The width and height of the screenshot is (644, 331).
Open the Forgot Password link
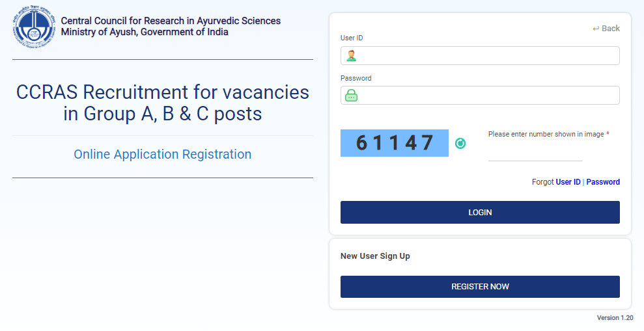(x=603, y=182)
